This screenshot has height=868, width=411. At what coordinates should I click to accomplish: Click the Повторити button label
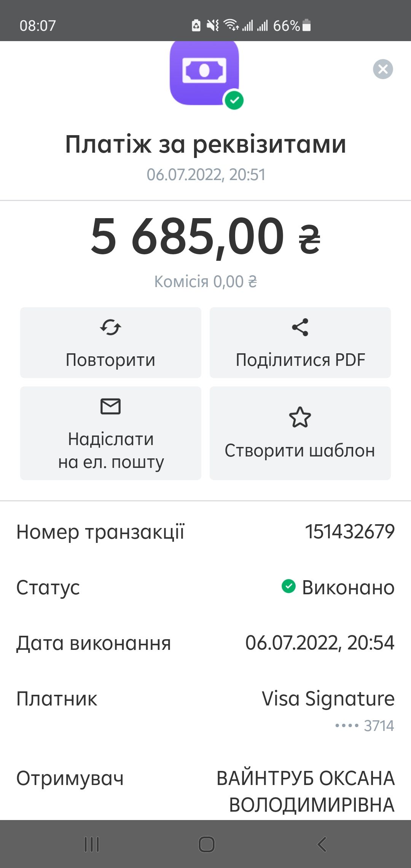[110, 360]
